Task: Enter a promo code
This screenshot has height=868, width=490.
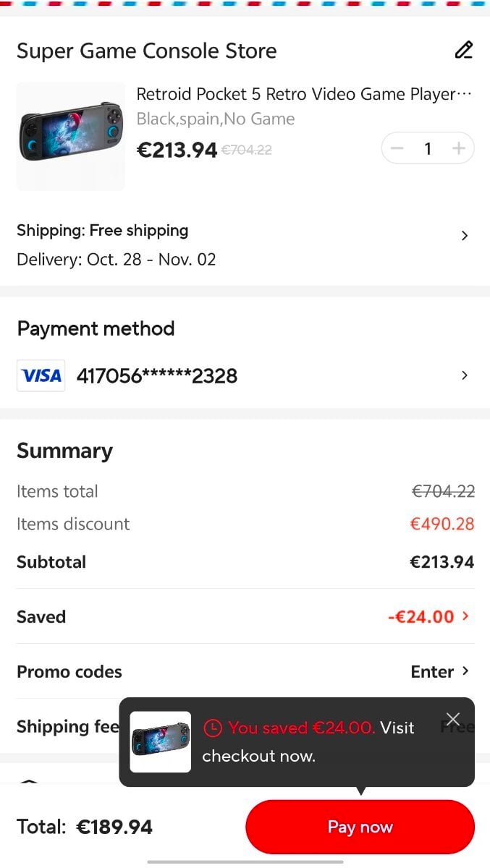Action: pos(440,671)
